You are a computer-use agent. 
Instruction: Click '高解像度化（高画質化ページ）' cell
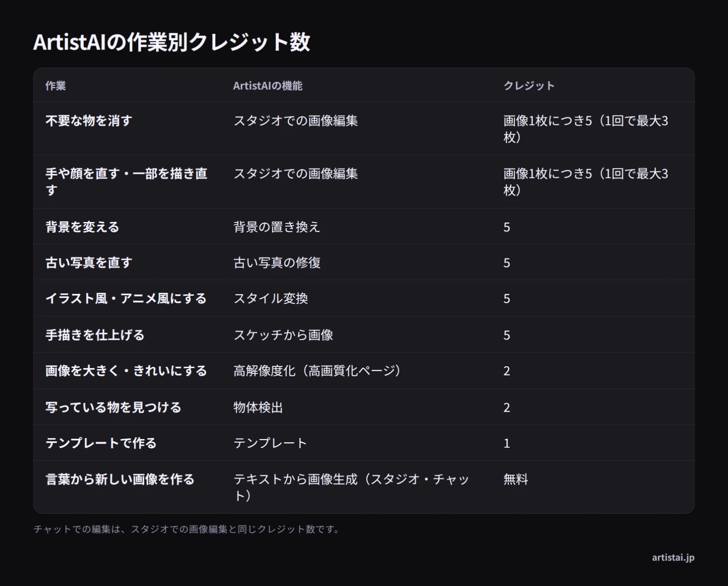click(x=318, y=370)
